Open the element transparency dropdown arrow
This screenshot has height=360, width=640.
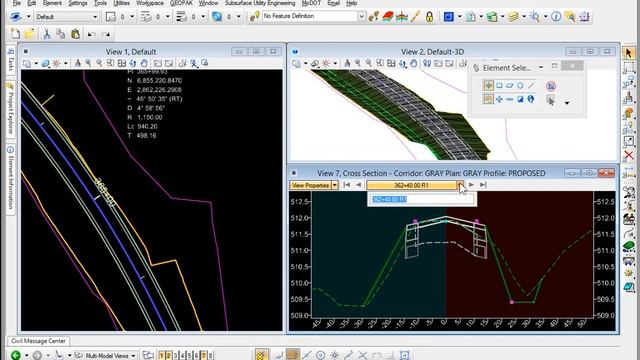coord(238,17)
